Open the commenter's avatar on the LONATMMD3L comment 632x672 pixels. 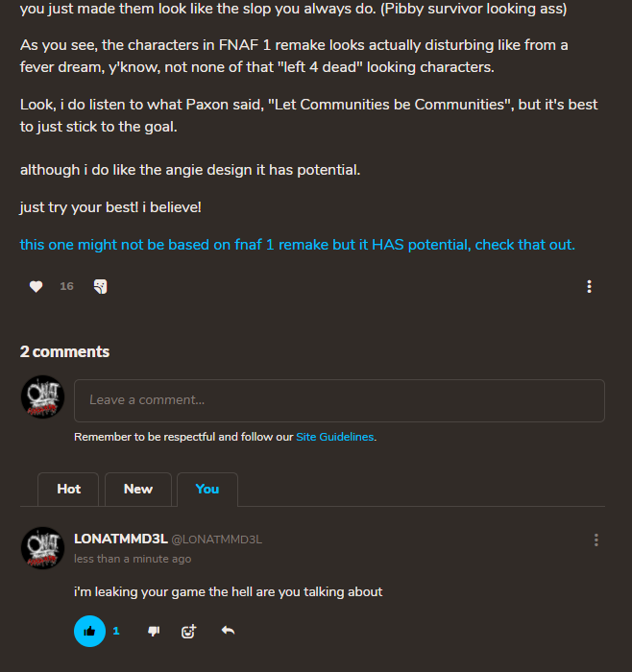42,548
